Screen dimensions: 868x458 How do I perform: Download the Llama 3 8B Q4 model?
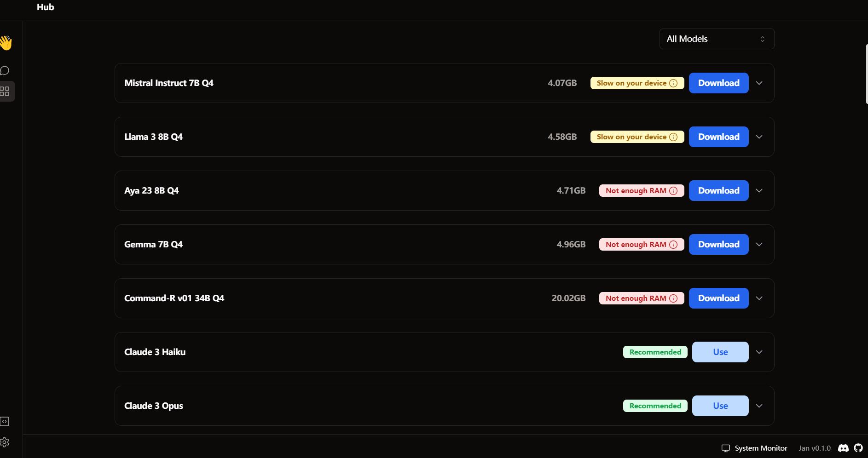point(718,137)
